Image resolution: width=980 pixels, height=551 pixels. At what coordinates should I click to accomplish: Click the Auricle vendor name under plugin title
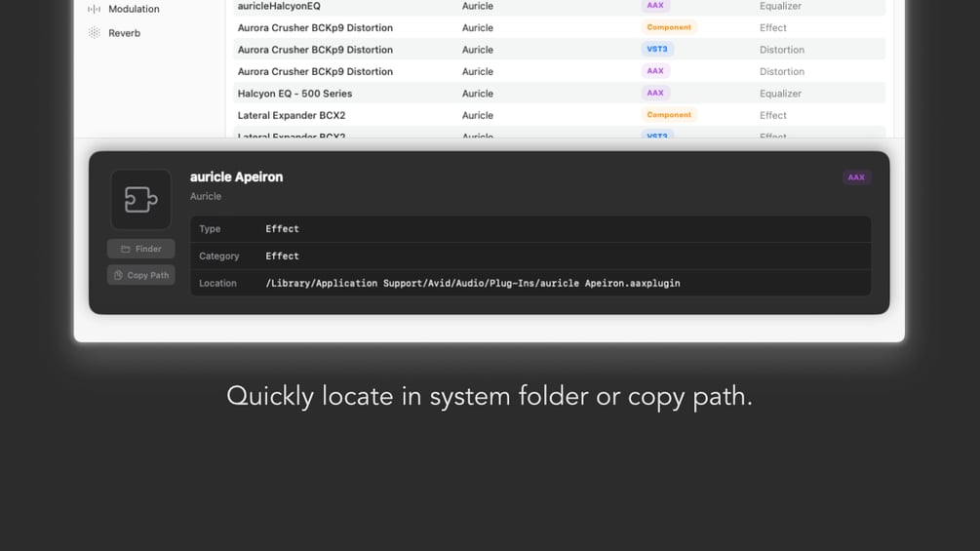(206, 196)
